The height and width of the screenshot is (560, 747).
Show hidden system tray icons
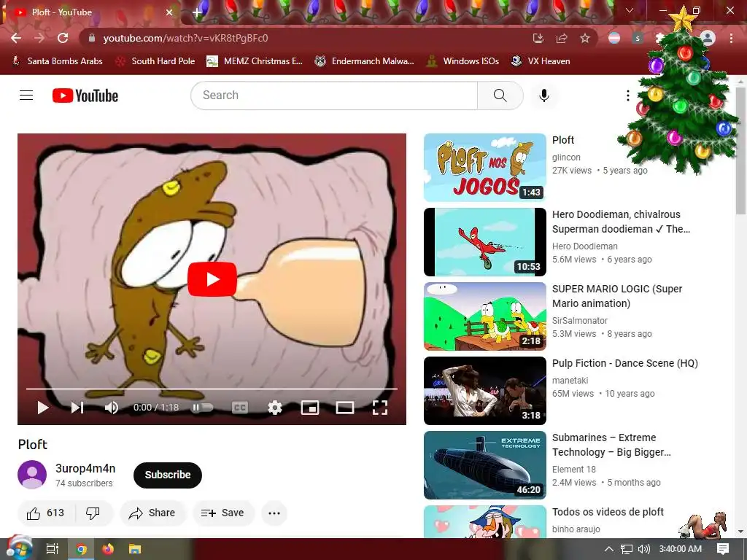608,549
